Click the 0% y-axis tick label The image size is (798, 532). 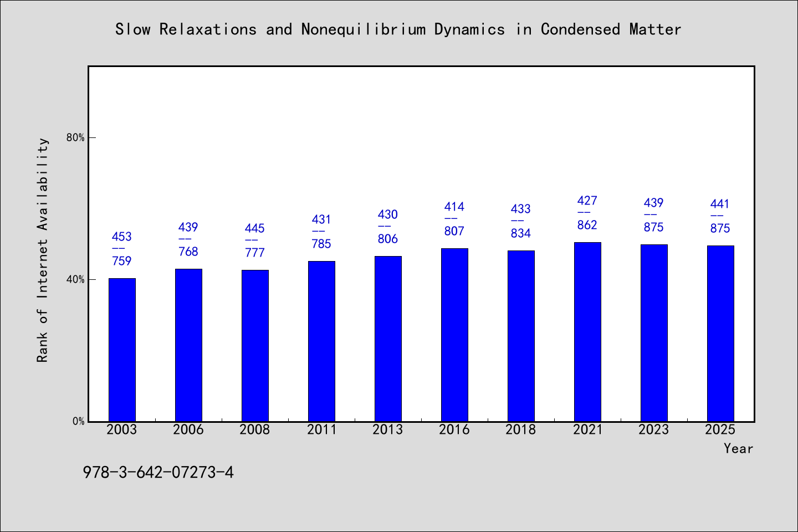[79, 422]
